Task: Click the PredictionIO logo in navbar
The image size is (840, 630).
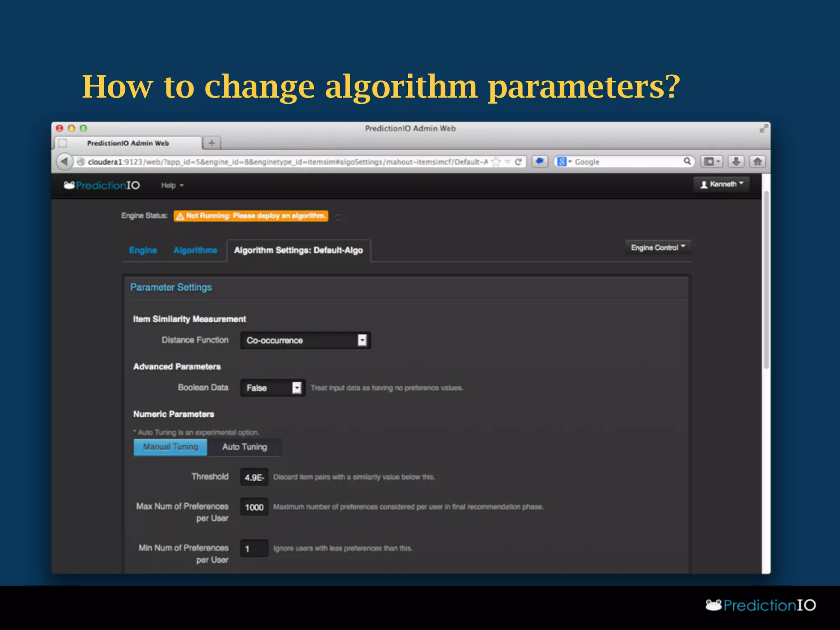Action: pos(102,185)
